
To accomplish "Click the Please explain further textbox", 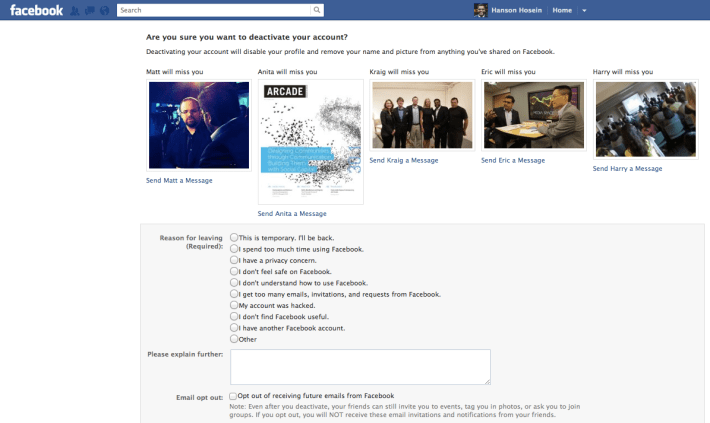I will click(x=360, y=367).
